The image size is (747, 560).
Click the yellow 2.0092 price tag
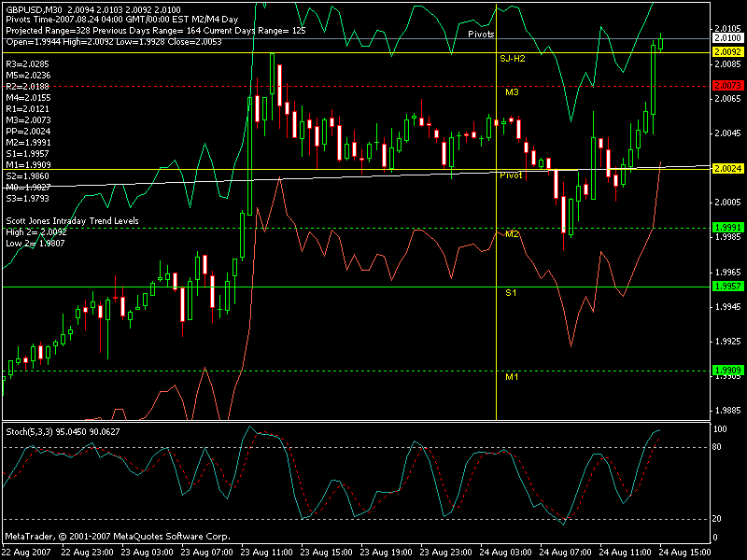[727, 52]
